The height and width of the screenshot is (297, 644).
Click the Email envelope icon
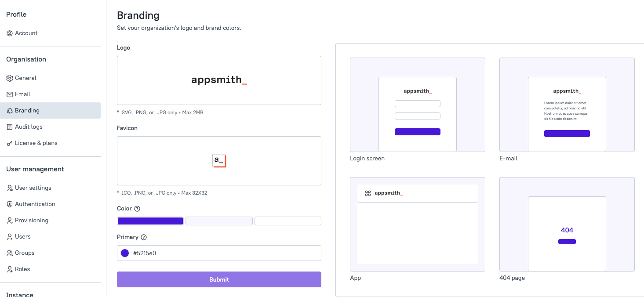click(x=10, y=94)
